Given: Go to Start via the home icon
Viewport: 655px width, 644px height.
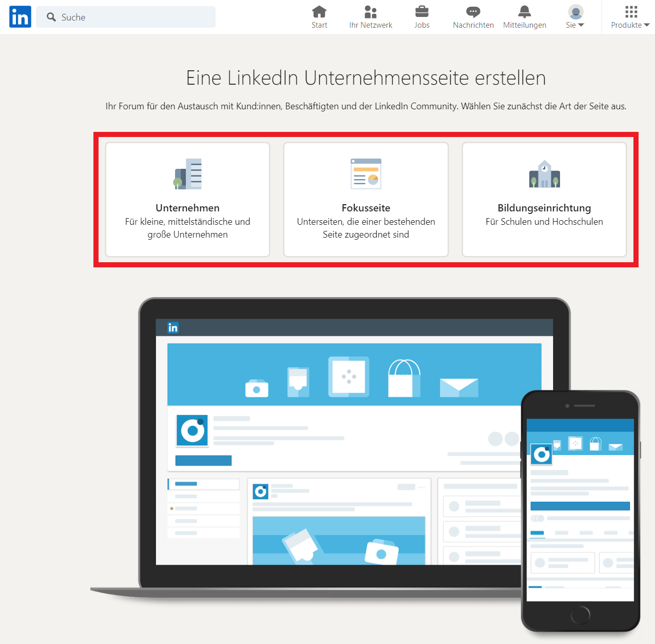Looking at the screenshot, I should (x=319, y=12).
